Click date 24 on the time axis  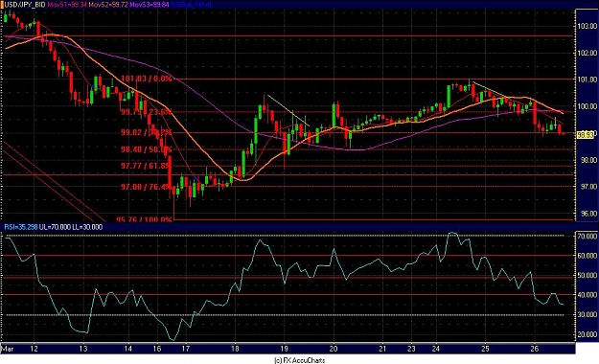click(436, 349)
